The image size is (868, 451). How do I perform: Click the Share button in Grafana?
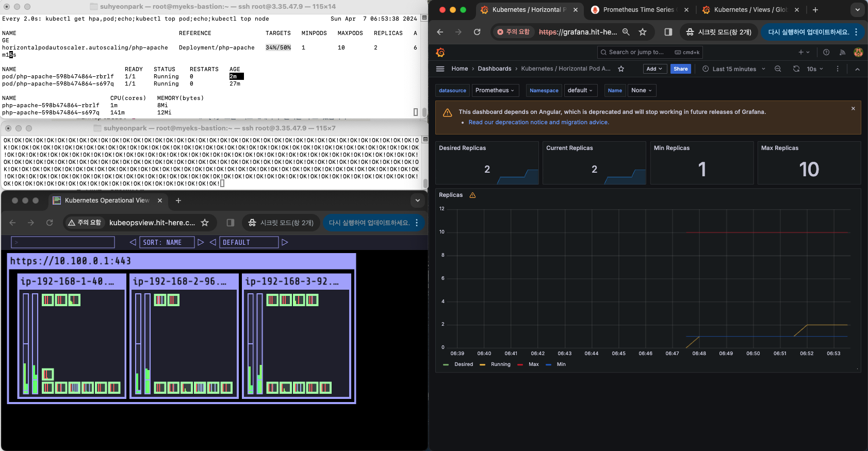point(681,69)
